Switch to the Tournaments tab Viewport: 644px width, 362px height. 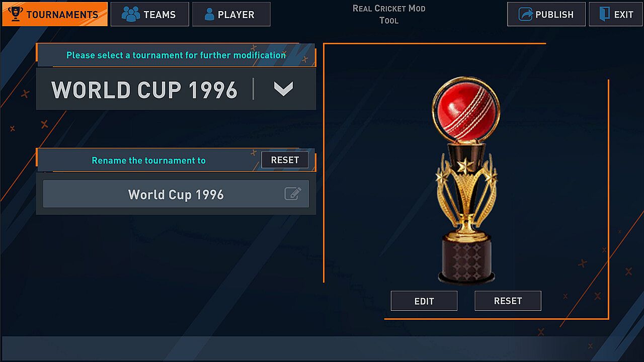55,14
